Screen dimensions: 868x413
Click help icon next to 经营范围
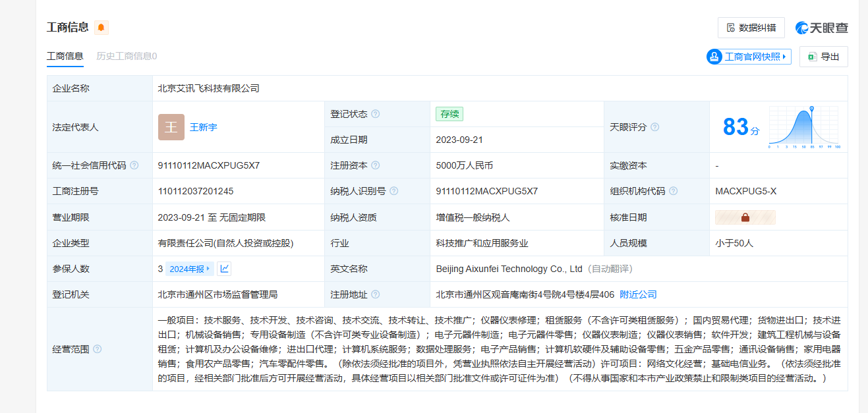(98, 349)
